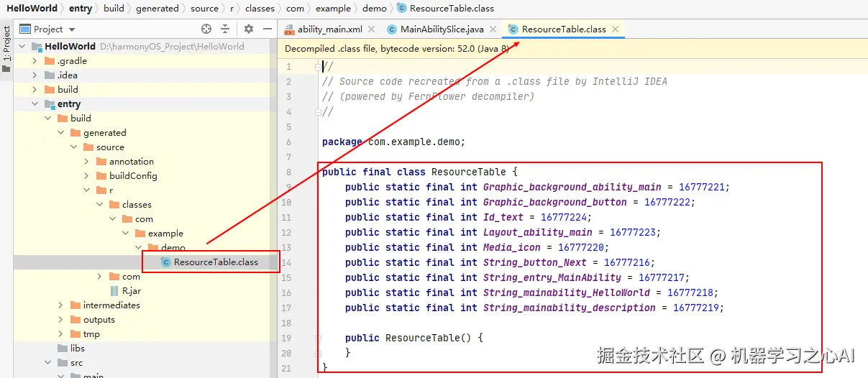Click the demo breadcrumb in navigation bar

[x=374, y=9]
